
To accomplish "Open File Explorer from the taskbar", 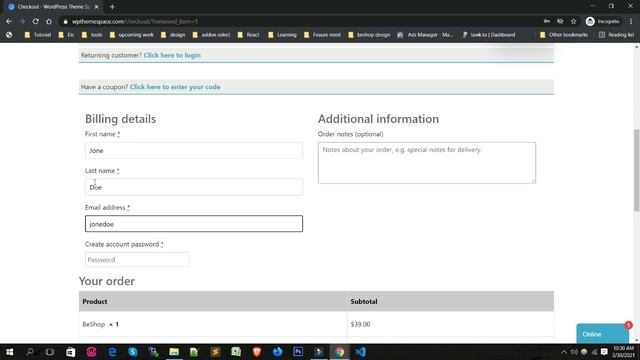I will pos(174,352).
